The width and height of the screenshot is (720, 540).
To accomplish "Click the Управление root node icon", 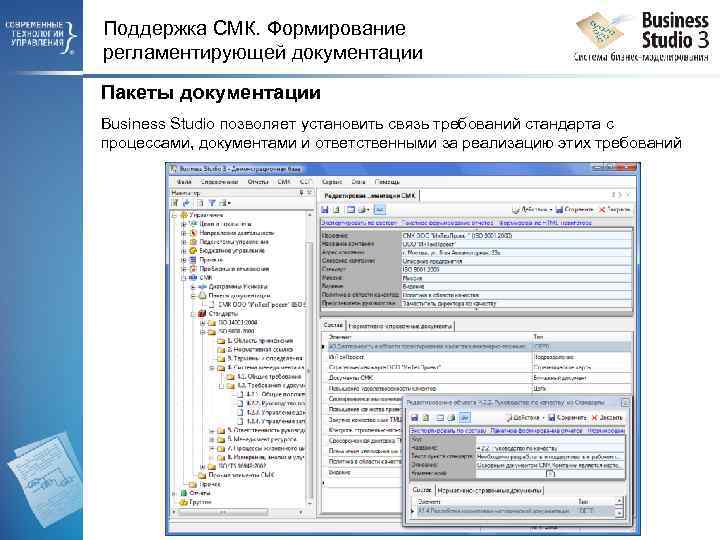I will click(185, 215).
